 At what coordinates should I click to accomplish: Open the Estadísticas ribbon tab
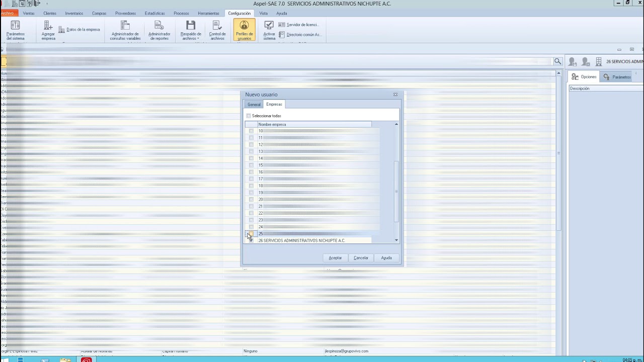154,14
